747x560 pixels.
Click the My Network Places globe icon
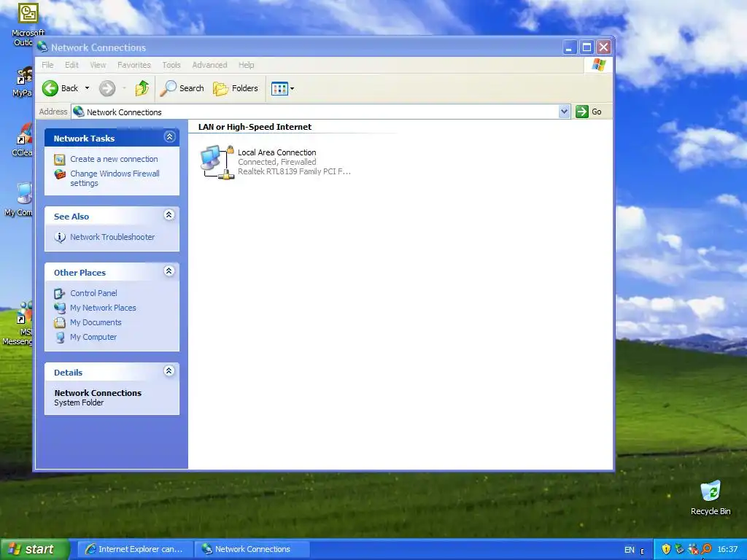click(x=60, y=308)
